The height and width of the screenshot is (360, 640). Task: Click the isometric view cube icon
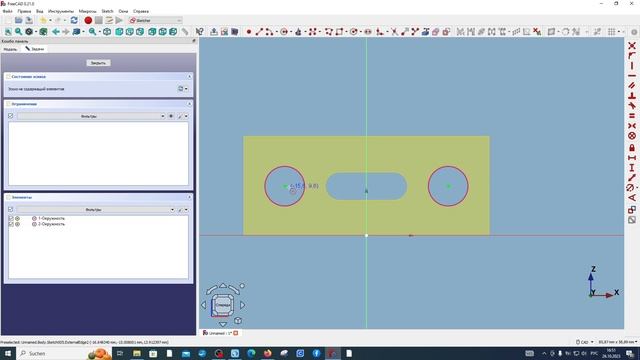tap(107, 31)
